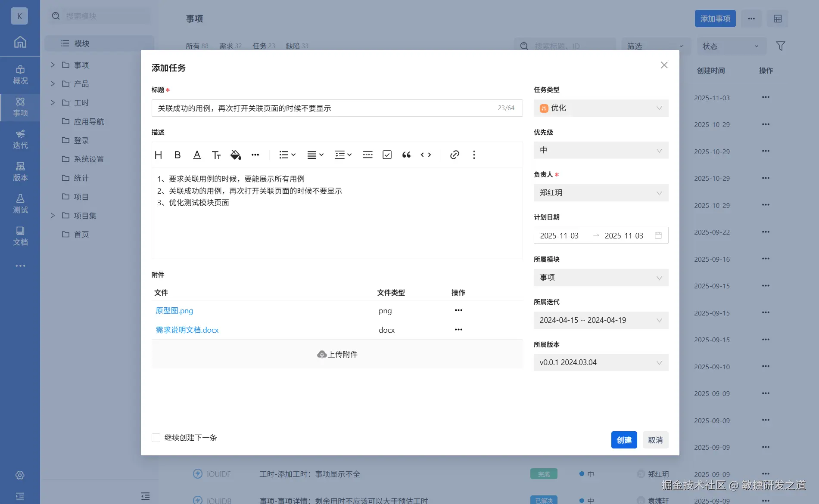Open 所属模块 dropdown showing 事项
The image size is (819, 504).
tap(601, 278)
